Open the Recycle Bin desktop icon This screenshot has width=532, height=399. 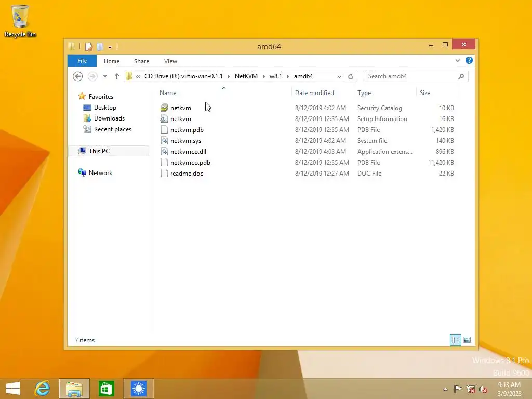pyautogui.click(x=20, y=21)
